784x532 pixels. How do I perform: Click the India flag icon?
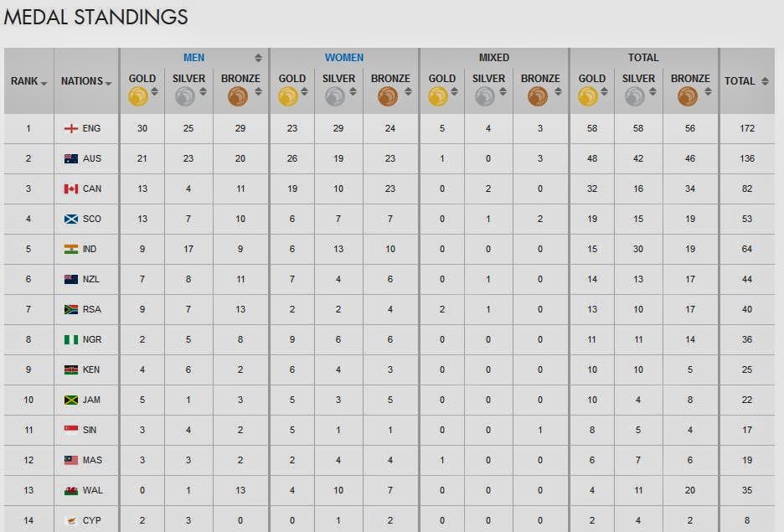coord(71,249)
